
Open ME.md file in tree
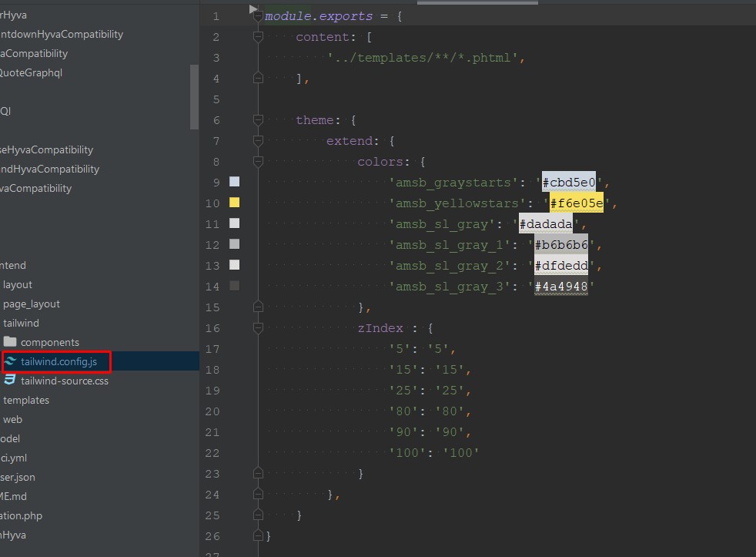(x=14, y=496)
